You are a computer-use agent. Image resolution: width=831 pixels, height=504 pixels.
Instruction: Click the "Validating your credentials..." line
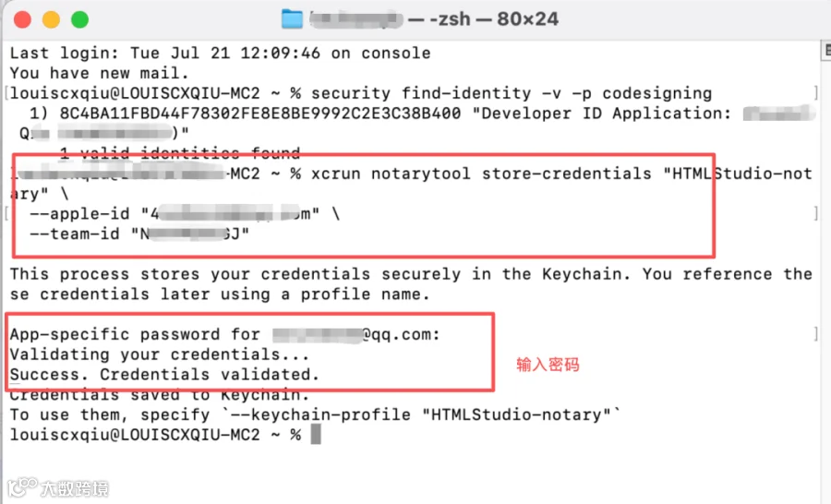click(x=159, y=354)
